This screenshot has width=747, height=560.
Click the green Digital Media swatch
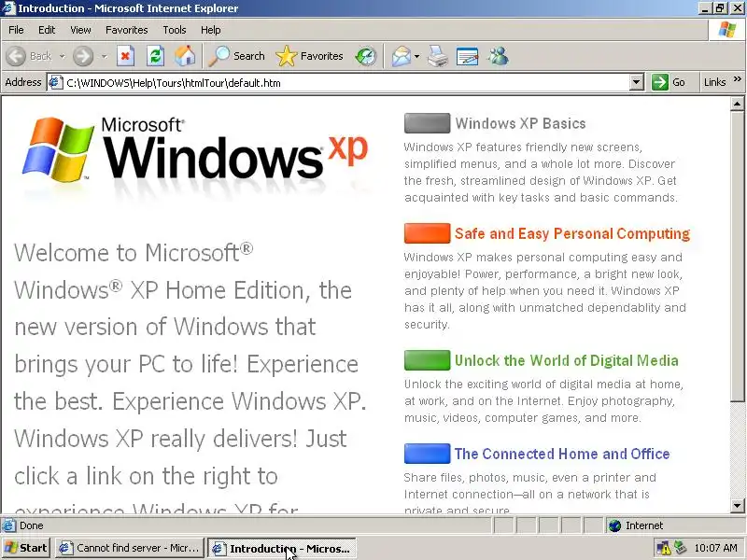pos(427,360)
